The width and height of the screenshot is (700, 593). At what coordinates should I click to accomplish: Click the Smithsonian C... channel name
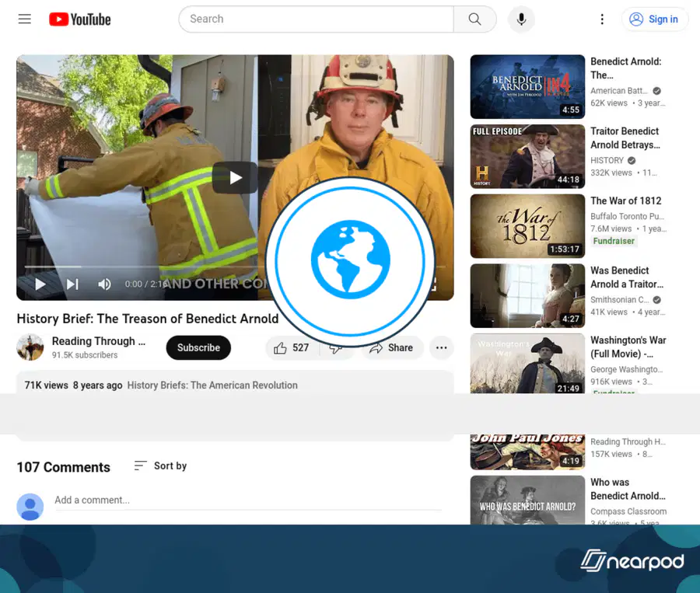click(x=620, y=299)
